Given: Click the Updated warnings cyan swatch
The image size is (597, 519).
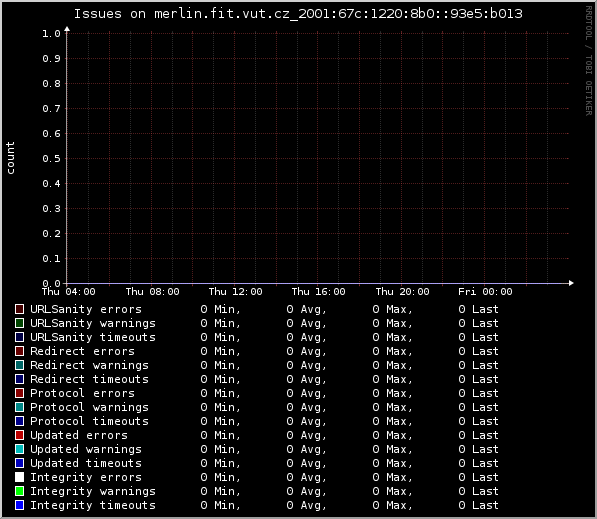Looking at the screenshot, I should pos(19,449).
